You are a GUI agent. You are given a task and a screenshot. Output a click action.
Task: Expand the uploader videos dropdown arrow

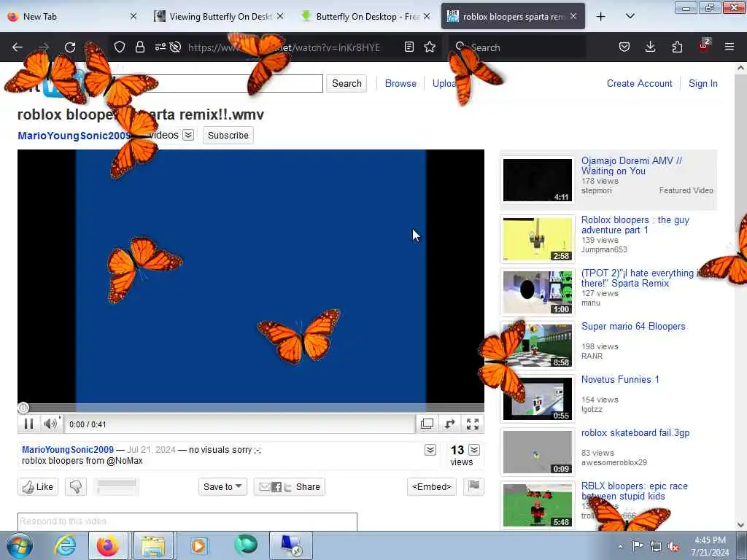pyautogui.click(x=188, y=135)
